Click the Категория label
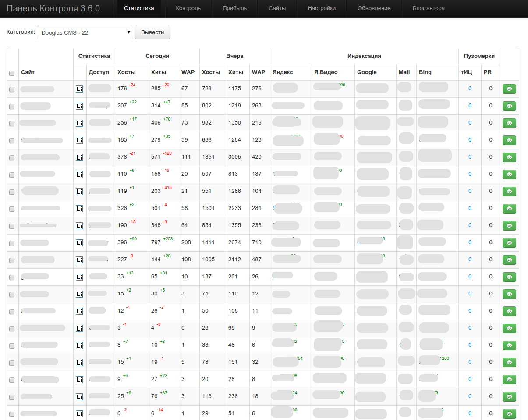Viewport: 528px width, 420px height. [x=21, y=32]
